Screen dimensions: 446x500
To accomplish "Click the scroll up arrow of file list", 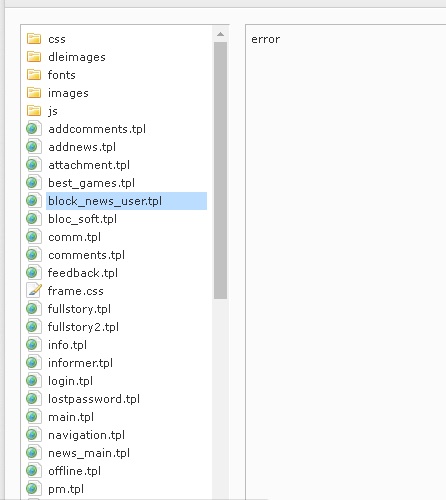I will pos(220,34).
